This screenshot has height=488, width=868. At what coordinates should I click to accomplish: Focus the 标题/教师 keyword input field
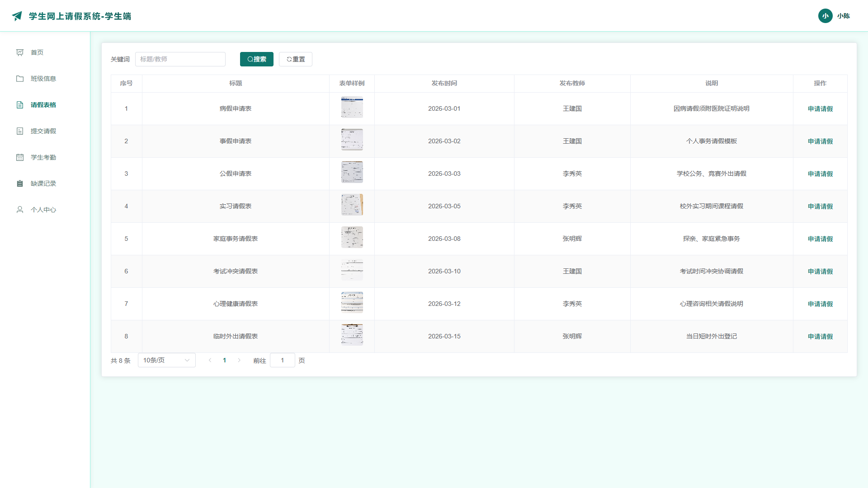(x=180, y=59)
